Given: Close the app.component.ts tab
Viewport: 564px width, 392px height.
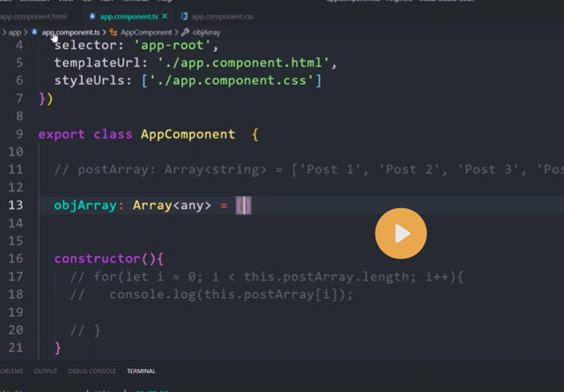Looking at the screenshot, I should pos(165,16).
